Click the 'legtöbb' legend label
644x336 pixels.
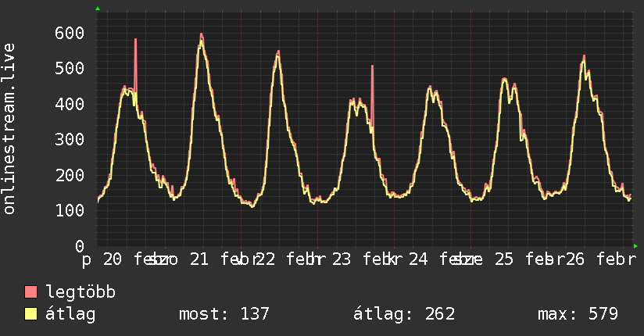[x=80, y=292]
